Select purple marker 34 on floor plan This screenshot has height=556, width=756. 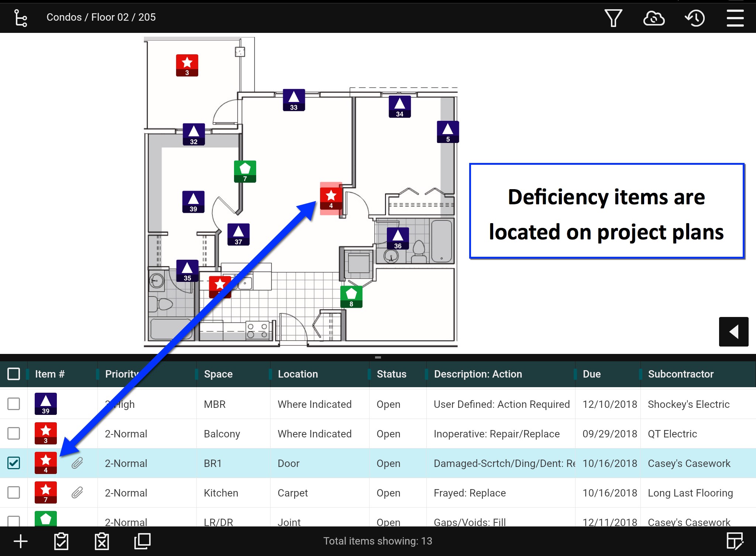399,106
